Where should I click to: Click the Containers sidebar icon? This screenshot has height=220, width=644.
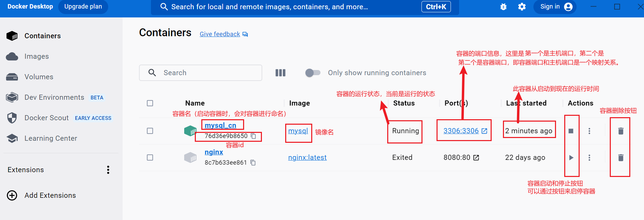coord(12,36)
